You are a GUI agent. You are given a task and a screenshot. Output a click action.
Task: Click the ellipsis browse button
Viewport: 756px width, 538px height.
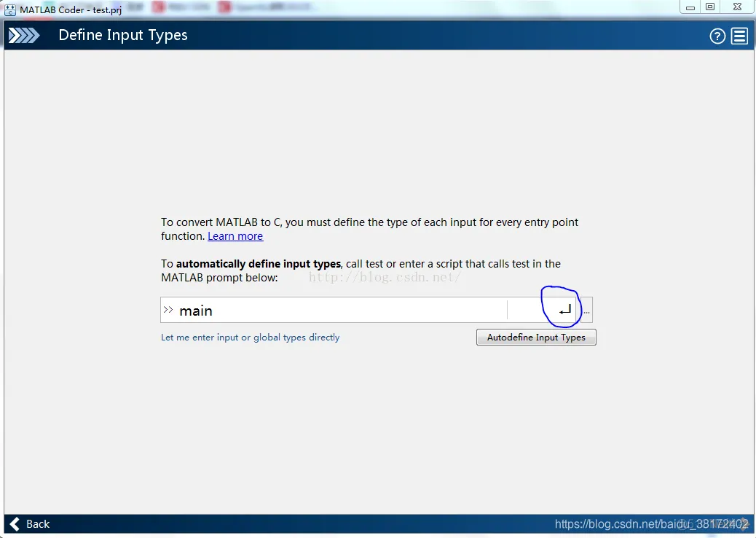[x=586, y=311]
